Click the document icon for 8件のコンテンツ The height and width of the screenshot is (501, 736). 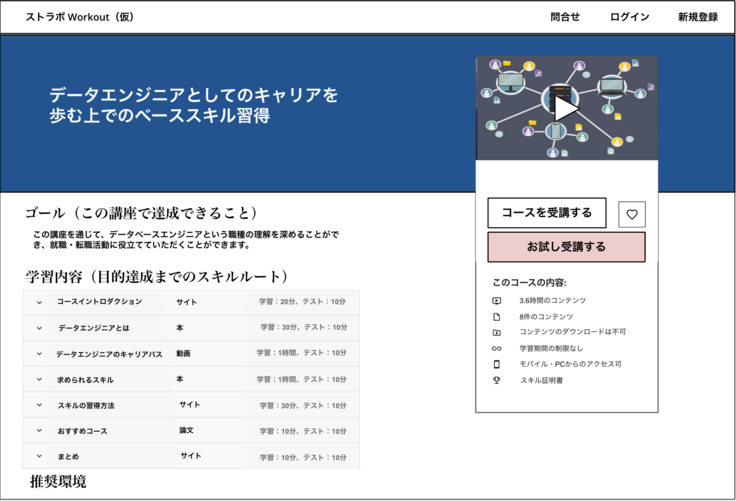[x=496, y=317]
